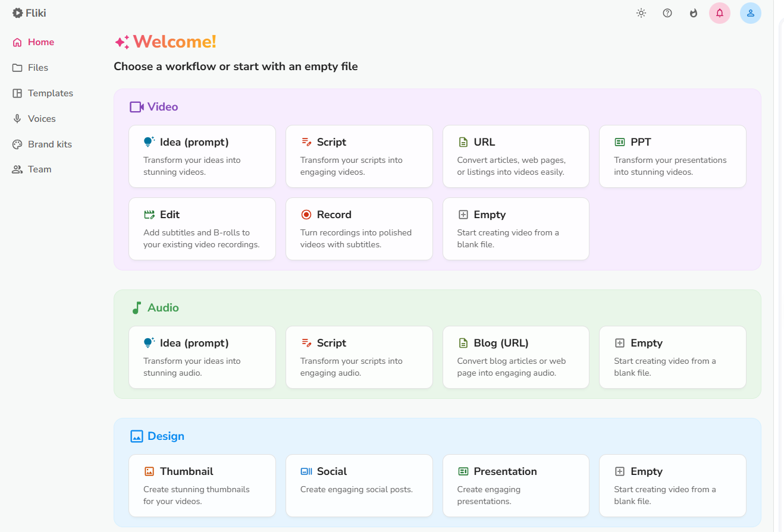Open the Edit video workflow card
784x532 pixels.
(202, 229)
